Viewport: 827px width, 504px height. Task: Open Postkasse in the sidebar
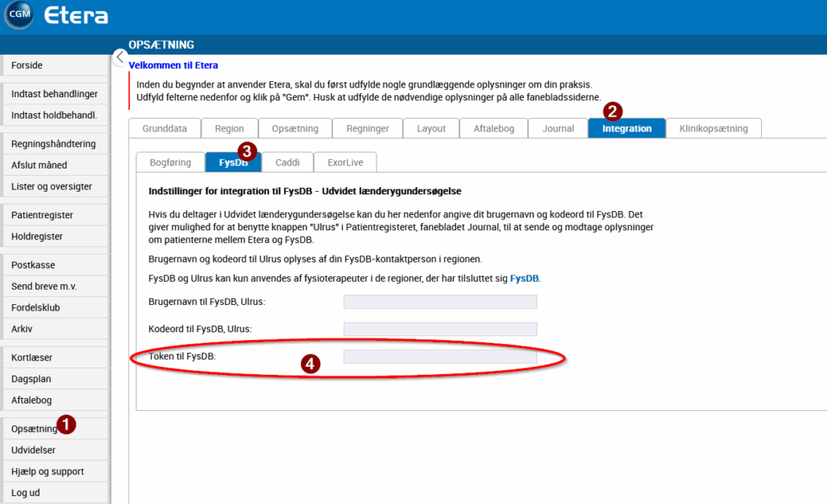55,265
